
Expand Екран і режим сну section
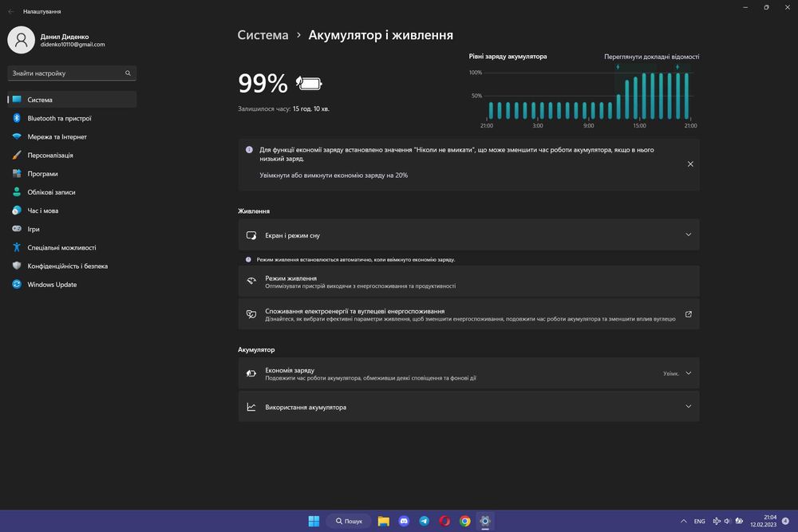click(x=468, y=235)
